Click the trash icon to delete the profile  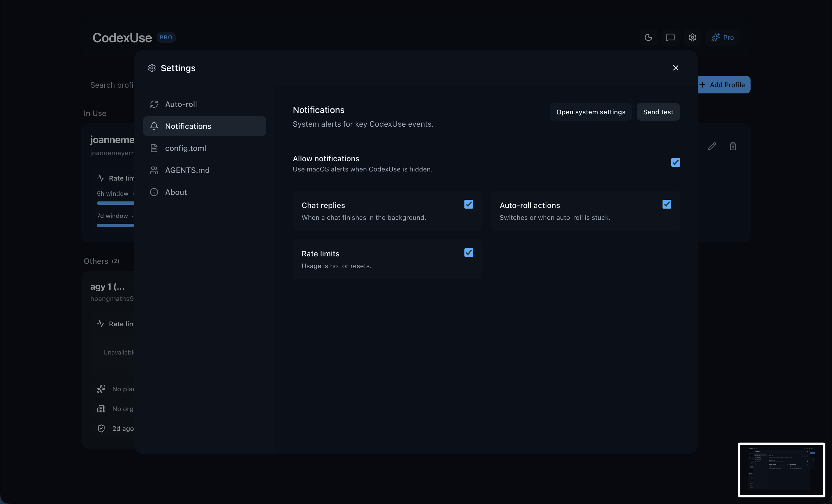pyautogui.click(x=733, y=146)
